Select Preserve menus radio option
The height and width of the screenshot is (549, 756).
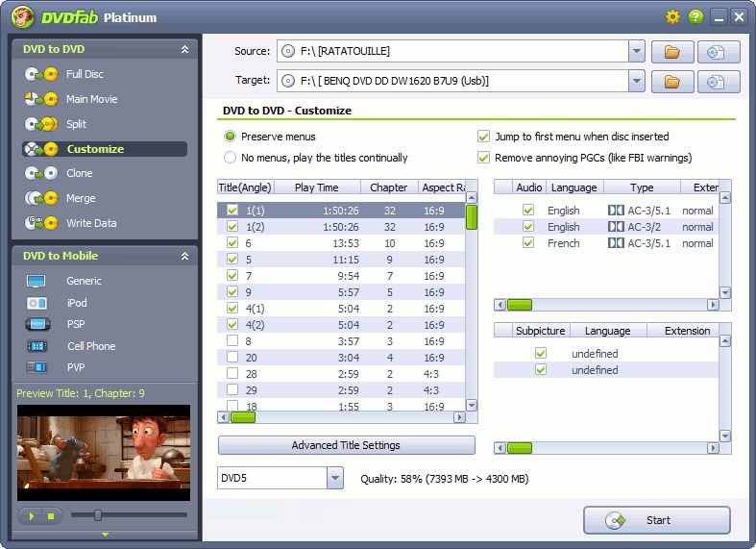(x=230, y=137)
